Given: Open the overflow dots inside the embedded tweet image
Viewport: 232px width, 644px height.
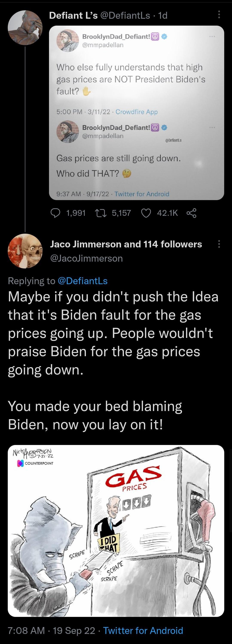Looking at the screenshot, I should pyautogui.click(x=212, y=37).
